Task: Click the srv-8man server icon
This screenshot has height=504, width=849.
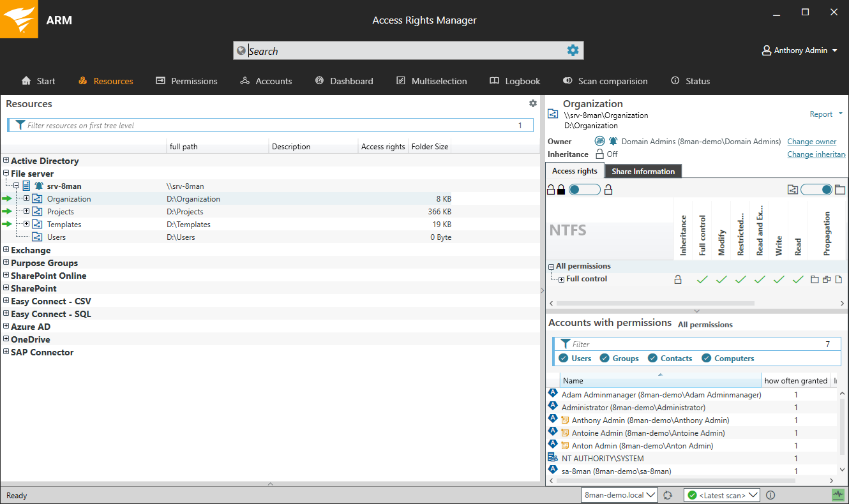Action: [26, 186]
